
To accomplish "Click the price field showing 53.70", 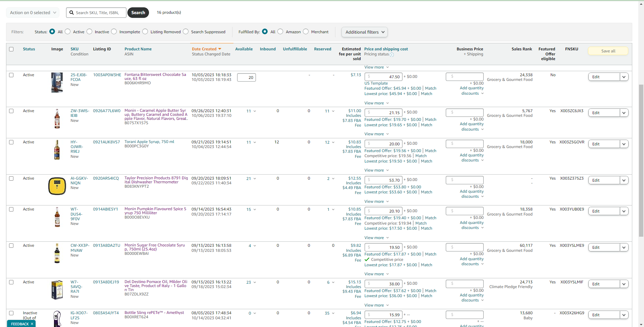I will 383,180.
